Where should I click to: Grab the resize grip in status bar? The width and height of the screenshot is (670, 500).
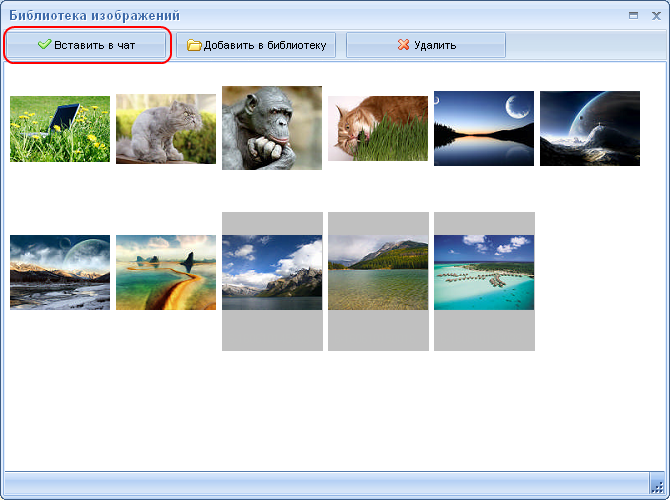pyautogui.click(x=657, y=485)
